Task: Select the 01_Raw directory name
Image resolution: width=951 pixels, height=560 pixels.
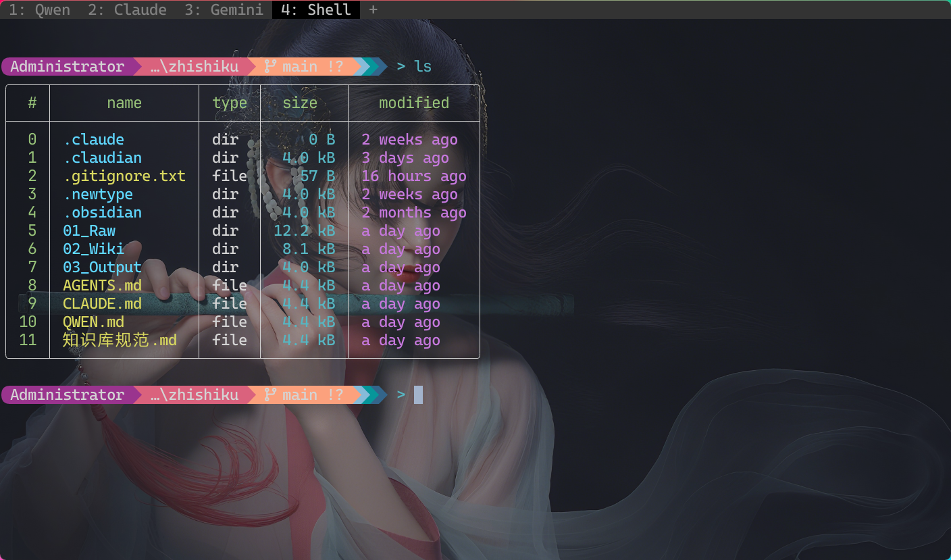Action: click(x=89, y=231)
